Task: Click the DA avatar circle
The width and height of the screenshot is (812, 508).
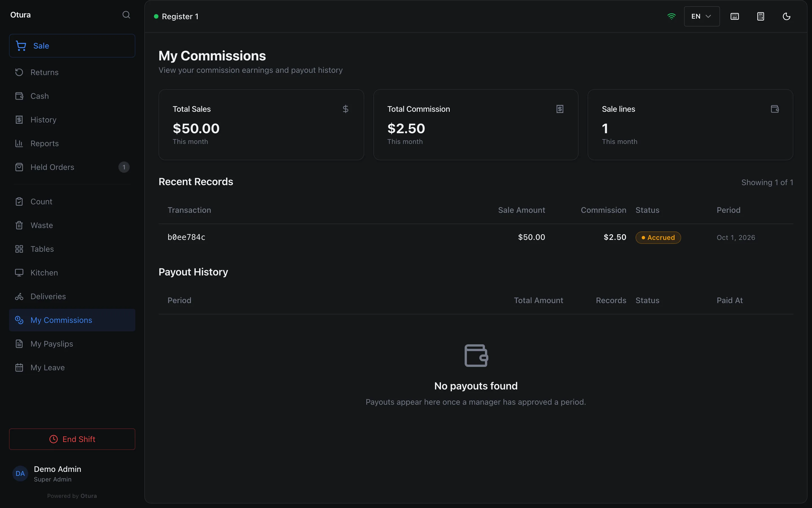Action: pyautogui.click(x=20, y=474)
